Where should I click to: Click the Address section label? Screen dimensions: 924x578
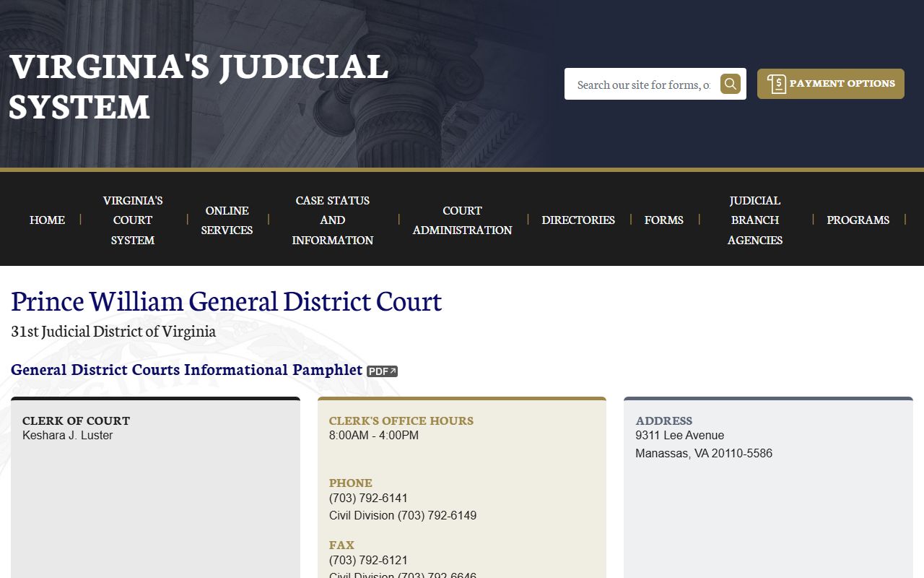664,420
